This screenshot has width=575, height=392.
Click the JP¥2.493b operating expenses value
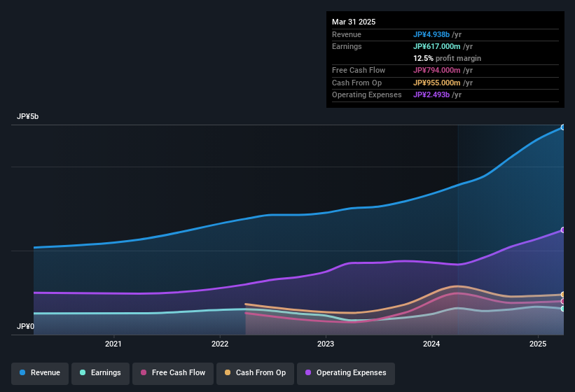pos(431,95)
